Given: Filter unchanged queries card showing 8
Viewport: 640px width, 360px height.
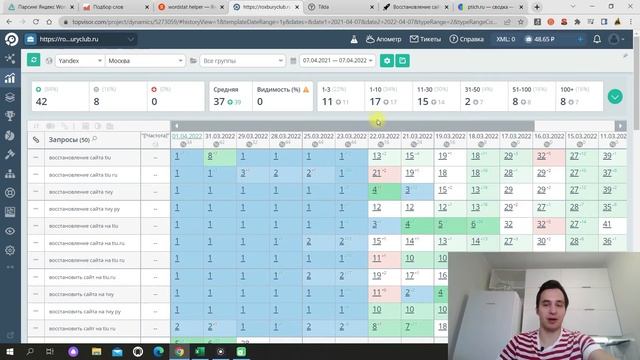Looking at the screenshot, I should pyautogui.click(x=118, y=96).
